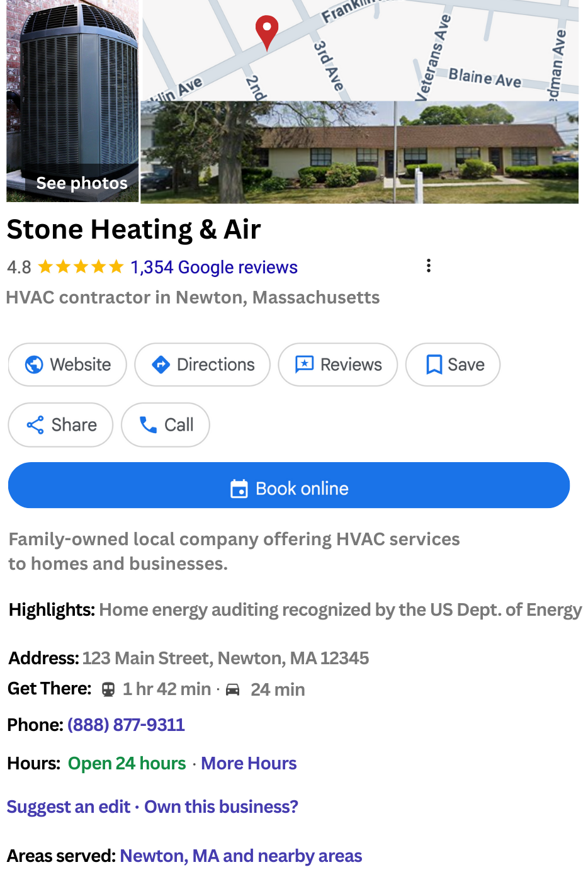The height and width of the screenshot is (872, 588).
Task: Open the three-dot more options menu
Action: [429, 266]
